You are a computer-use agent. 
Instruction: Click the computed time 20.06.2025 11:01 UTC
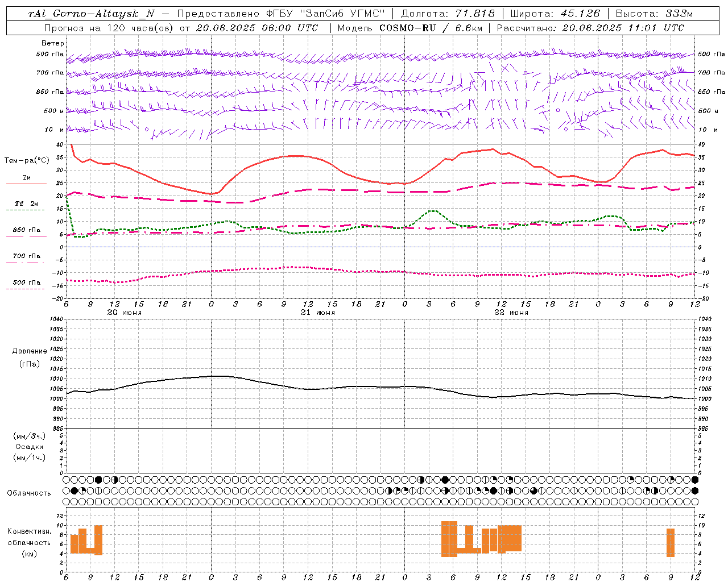pyautogui.click(x=623, y=28)
